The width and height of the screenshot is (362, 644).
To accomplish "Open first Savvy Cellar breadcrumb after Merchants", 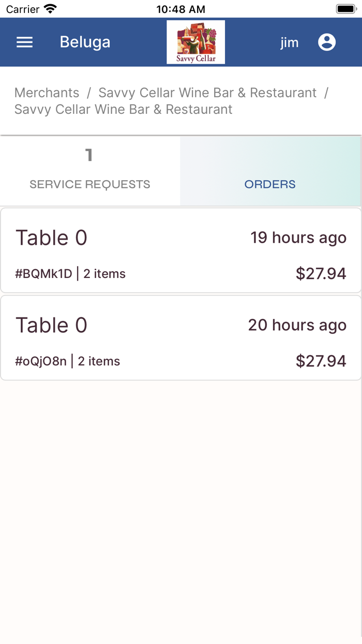I will (x=207, y=93).
